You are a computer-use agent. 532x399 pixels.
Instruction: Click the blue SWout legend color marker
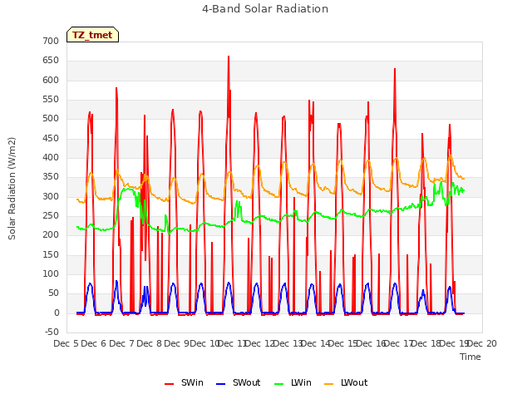220,384
